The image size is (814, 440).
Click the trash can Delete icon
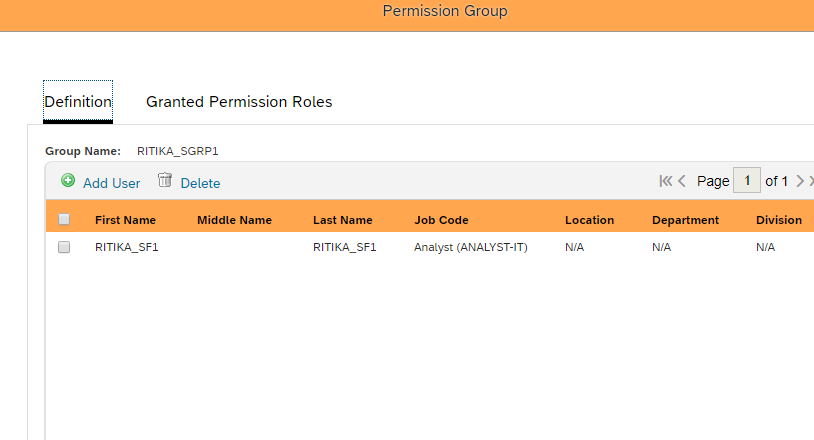[x=165, y=180]
